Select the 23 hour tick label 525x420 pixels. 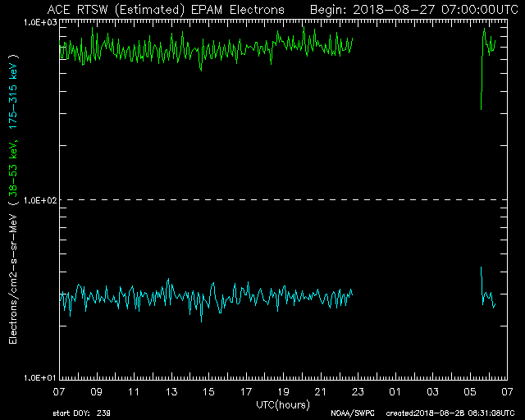pyautogui.click(x=358, y=392)
